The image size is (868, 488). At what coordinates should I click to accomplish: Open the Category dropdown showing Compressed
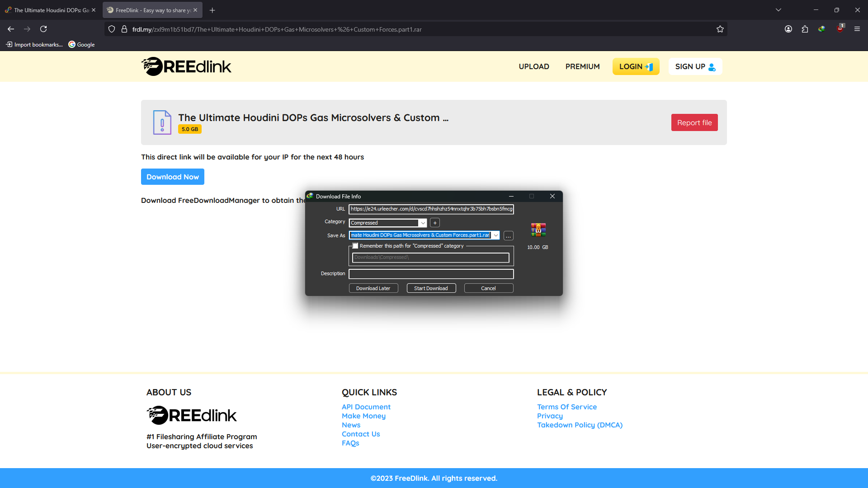tap(388, 223)
